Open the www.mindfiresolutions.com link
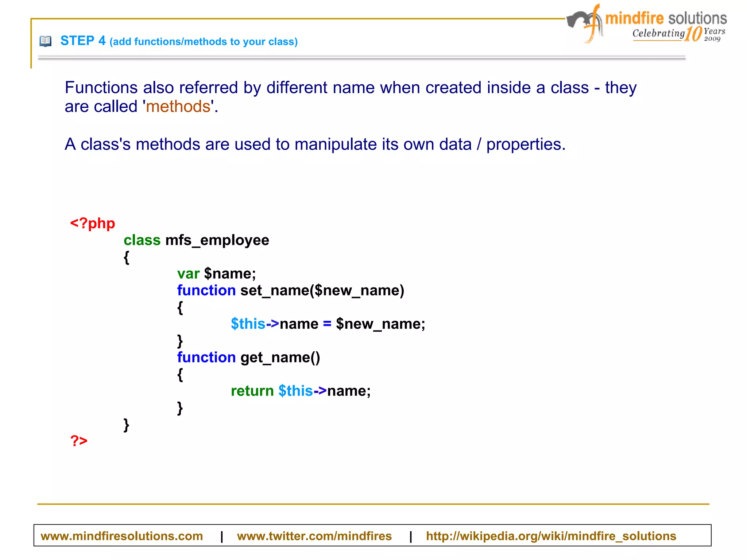The image size is (747, 560). (x=122, y=536)
